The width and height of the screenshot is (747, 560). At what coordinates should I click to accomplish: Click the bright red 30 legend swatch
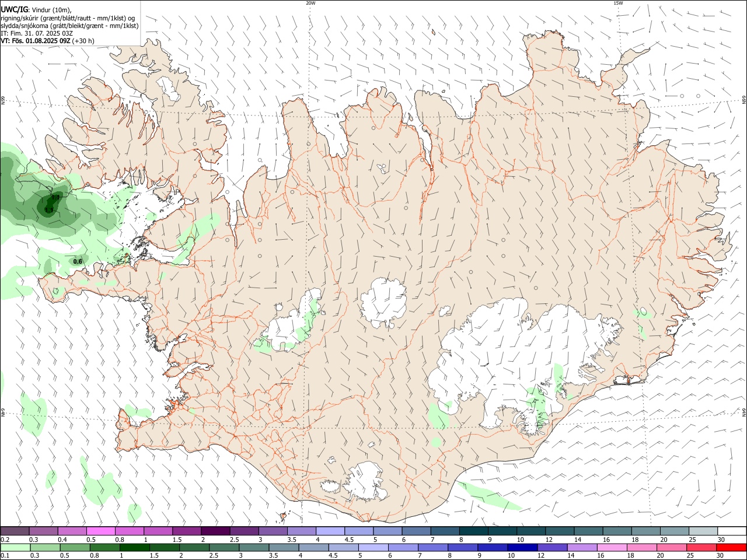(731, 548)
